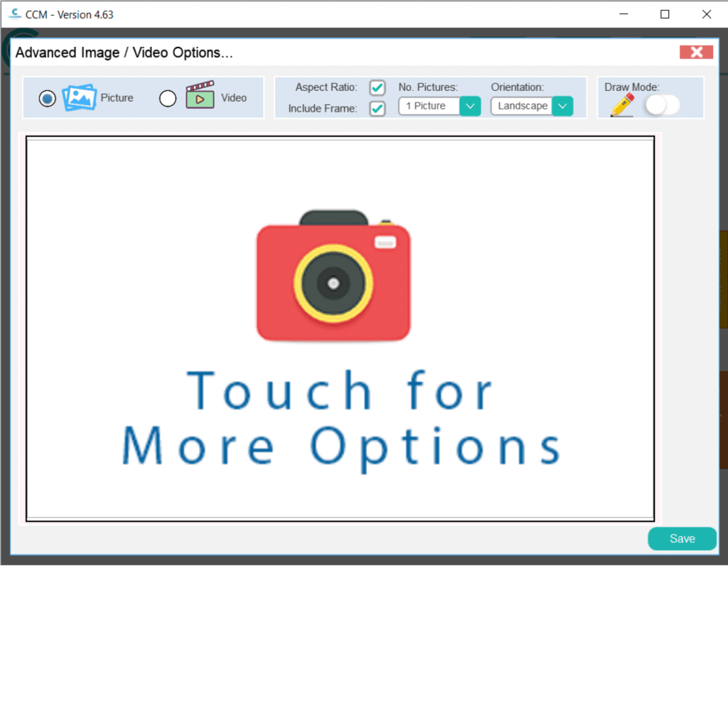The width and height of the screenshot is (728, 728).
Task: Click the 'Draw Mode:' label
Action: coord(632,87)
